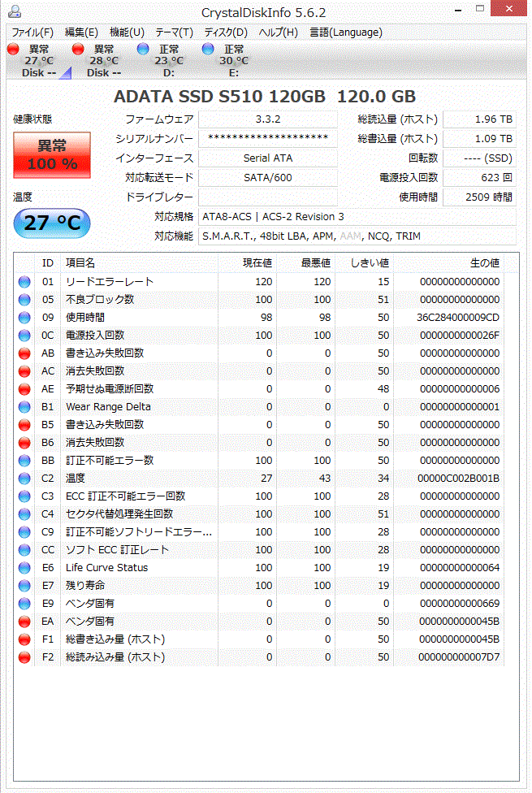This screenshot has width=532, height=793.
Task: Click the 生の値 column header
Action: [448, 263]
